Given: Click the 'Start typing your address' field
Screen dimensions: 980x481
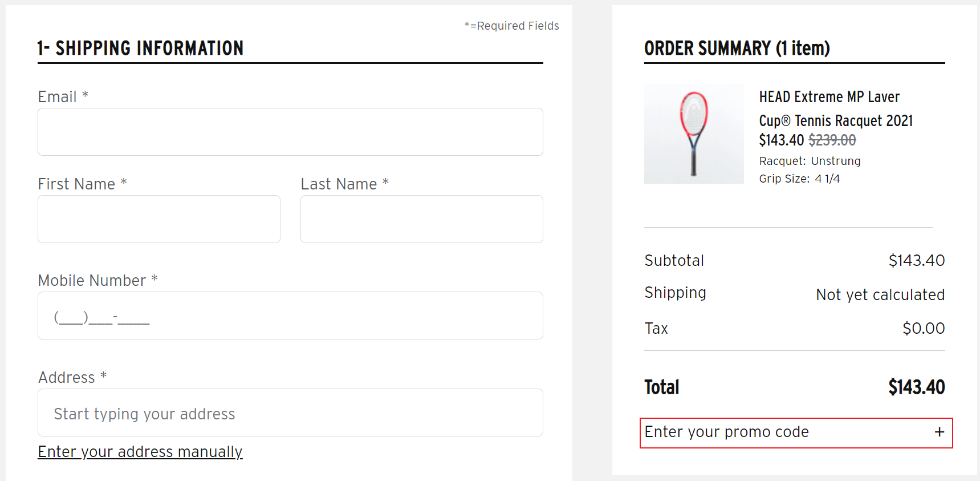Looking at the screenshot, I should [290, 413].
